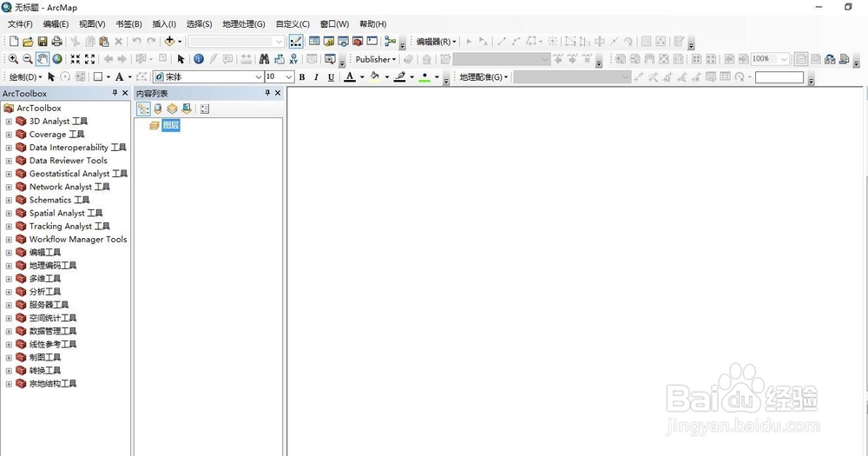Open the Table of Contents window icon

point(314,41)
